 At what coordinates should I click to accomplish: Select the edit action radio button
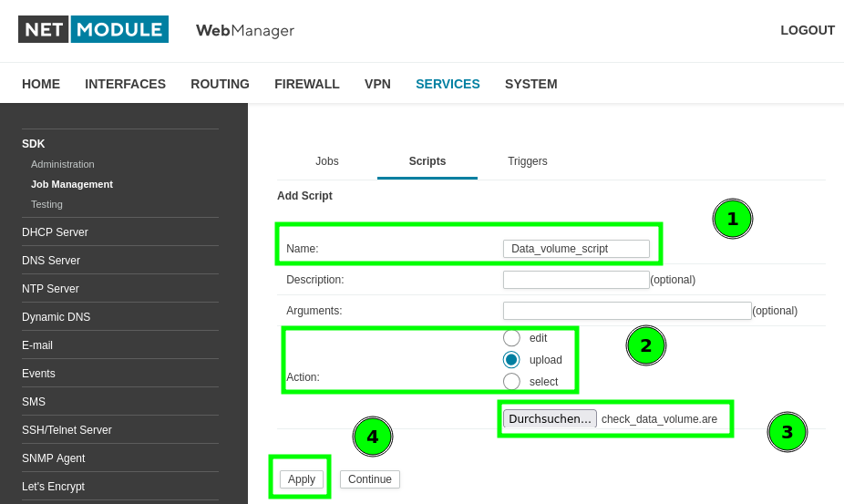tap(511, 338)
